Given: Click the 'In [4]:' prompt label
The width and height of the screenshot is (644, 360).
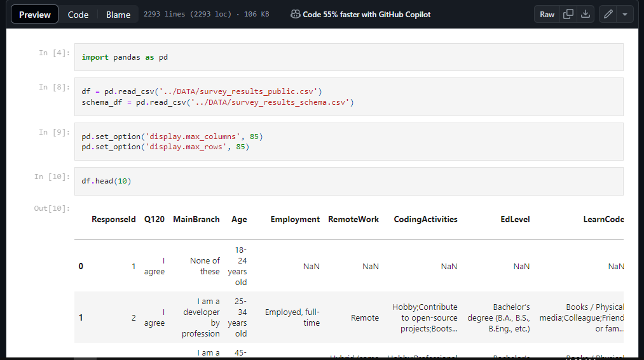Looking at the screenshot, I should 54,53.
